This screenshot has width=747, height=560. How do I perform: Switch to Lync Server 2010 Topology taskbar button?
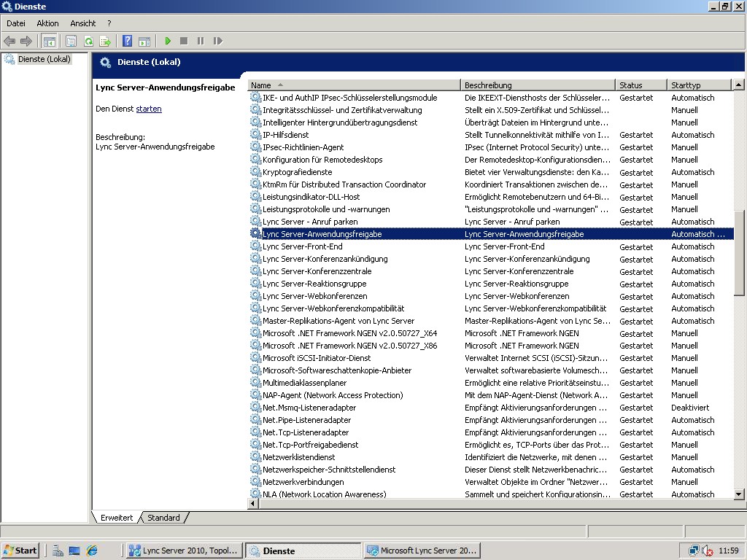point(185,551)
